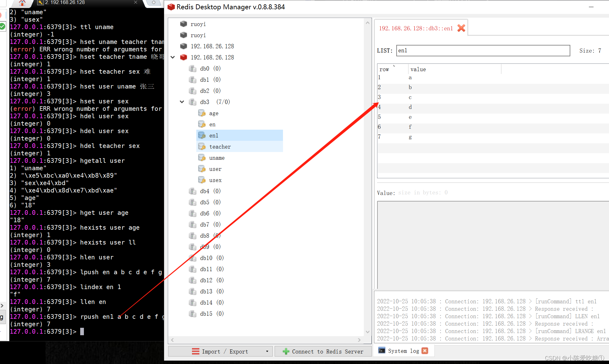Viewport: 609px width, 364px height.
Task: Open the Import / Export dropdown arrow
Action: pos(267,351)
